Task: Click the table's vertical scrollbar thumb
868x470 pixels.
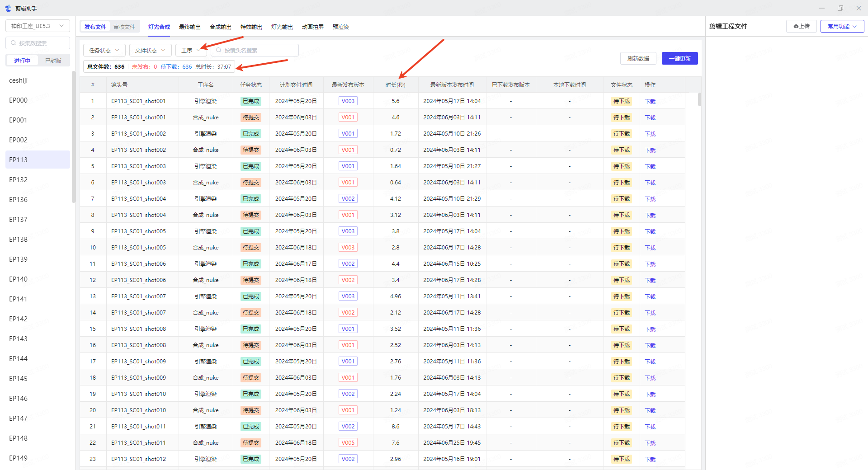Action: (x=699, y=99)
